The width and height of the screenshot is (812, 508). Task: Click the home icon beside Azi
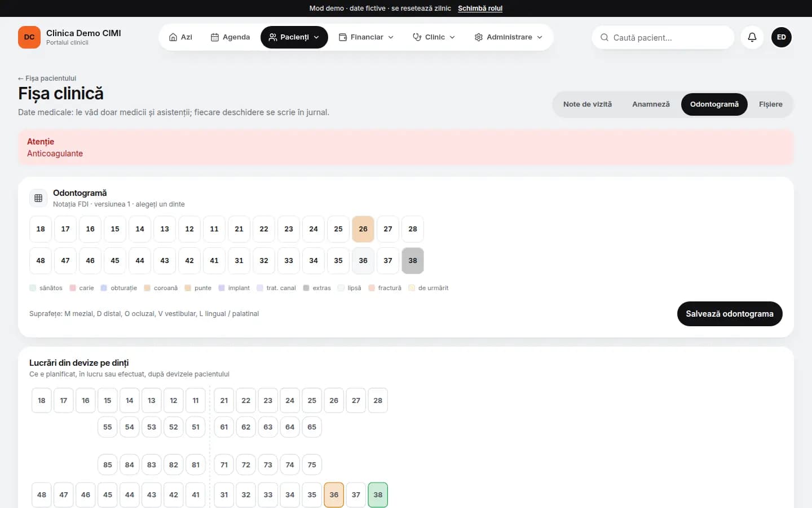173,37
